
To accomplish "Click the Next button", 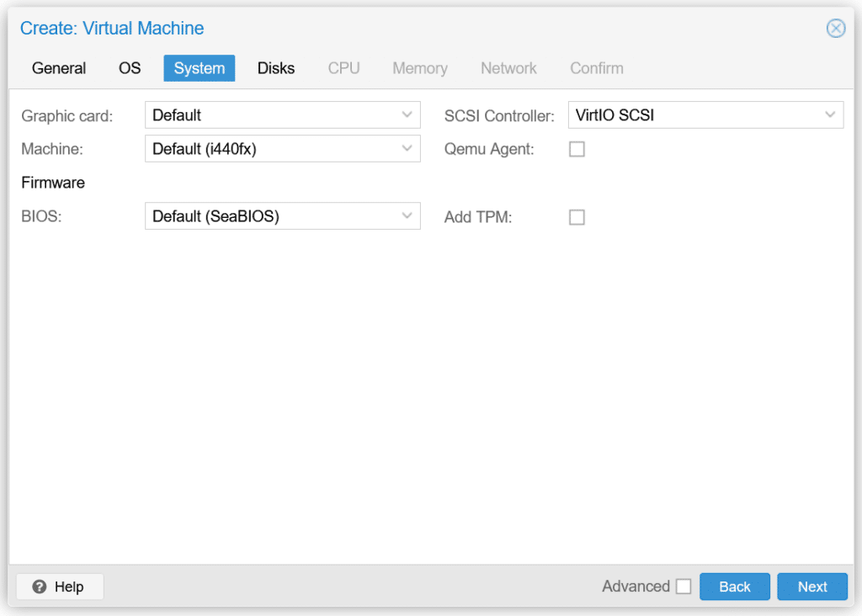I will (x=812, y=587).
